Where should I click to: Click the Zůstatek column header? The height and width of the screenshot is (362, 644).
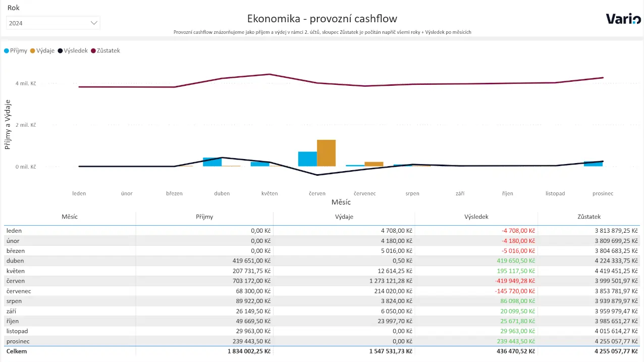pos(589,217)
